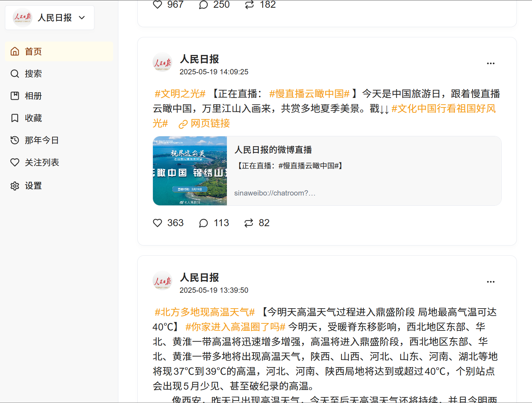The width and height of the screenshot is (532, 403).
Task: Go to 首页 in the sidebar
Action: point(59,51)
